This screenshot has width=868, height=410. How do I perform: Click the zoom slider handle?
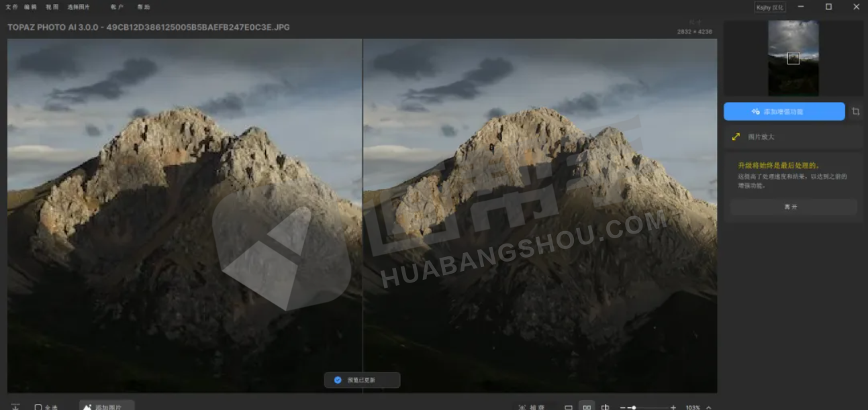(x=633, y=407)
